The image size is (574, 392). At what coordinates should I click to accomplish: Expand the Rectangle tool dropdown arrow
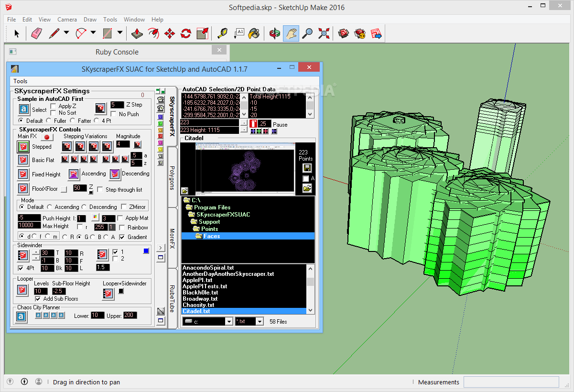120,33
